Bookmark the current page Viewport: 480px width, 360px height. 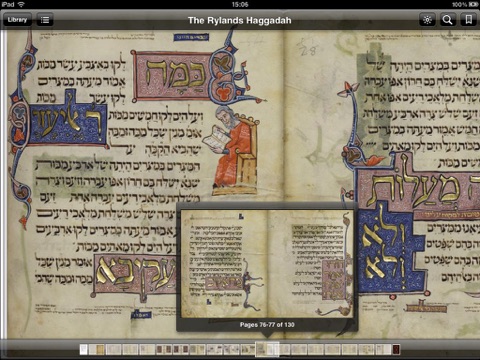tap(468, 20)
